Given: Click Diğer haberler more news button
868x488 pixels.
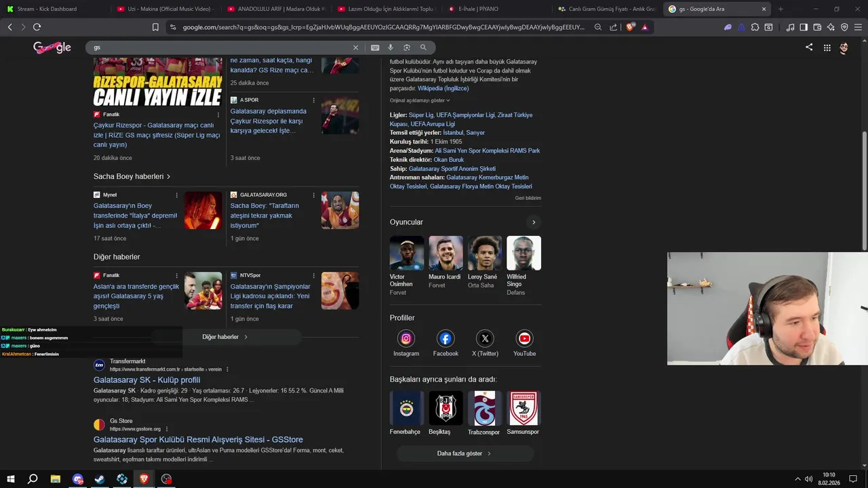Looking at the screenshot, I should click(226, 337).
